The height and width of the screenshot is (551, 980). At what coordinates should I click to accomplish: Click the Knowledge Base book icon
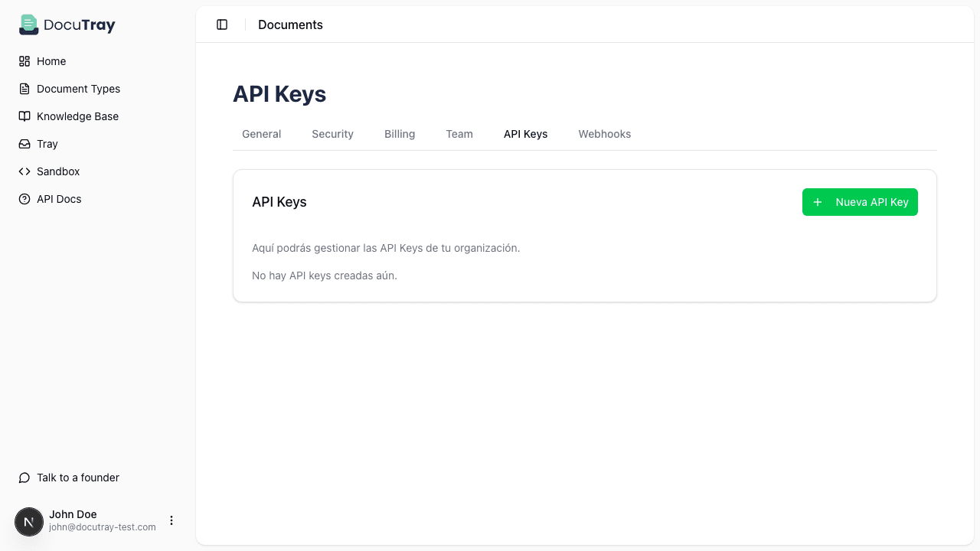(24, 116)
